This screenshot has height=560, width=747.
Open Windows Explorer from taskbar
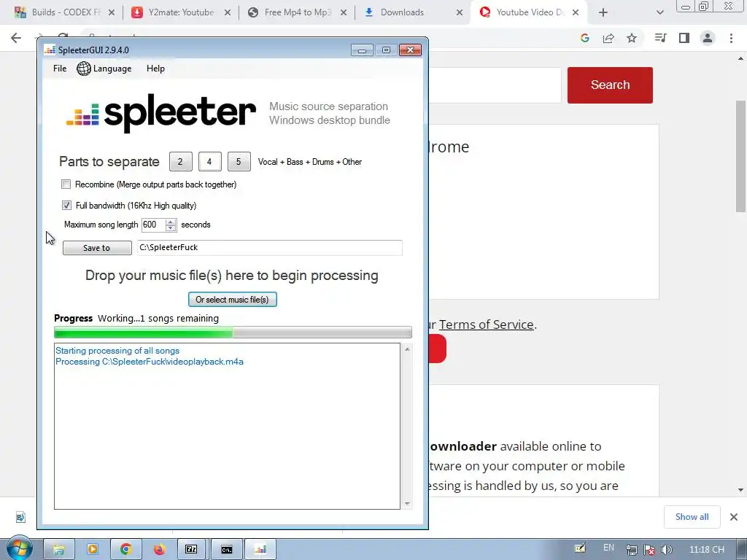[58, 550]
